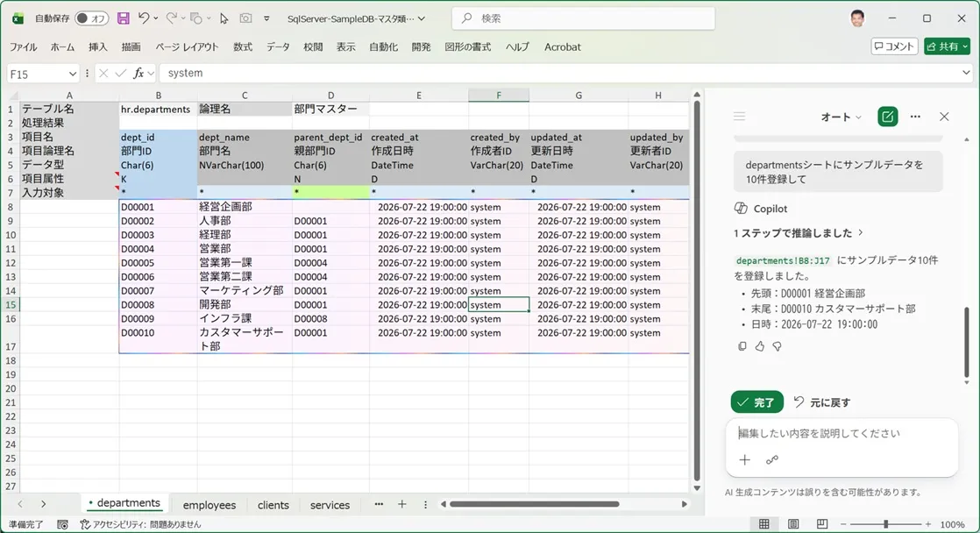Give thumbs down to Copilot response

(x=777, y=346)
